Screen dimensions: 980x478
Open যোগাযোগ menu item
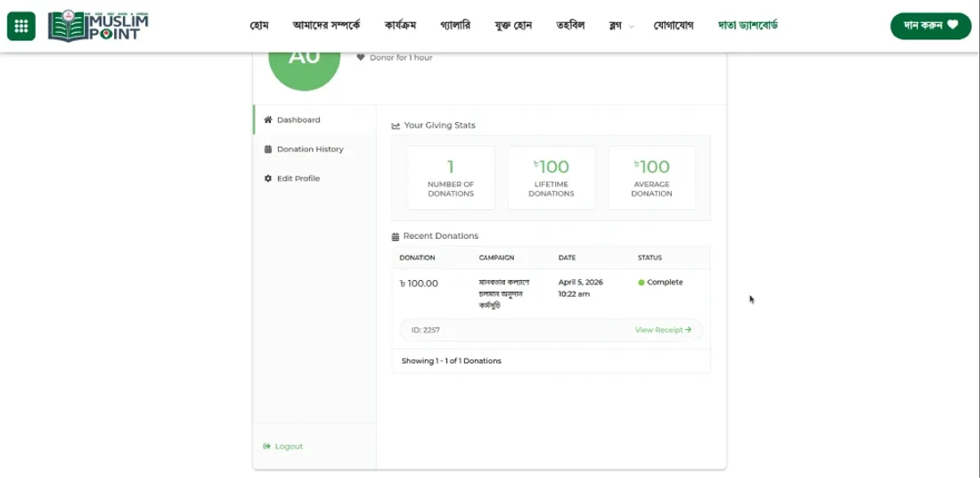click(x=674, y=26)
